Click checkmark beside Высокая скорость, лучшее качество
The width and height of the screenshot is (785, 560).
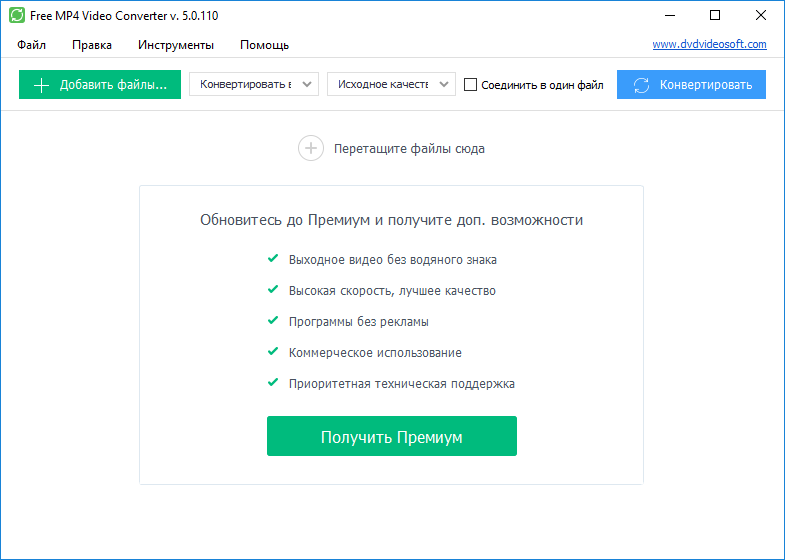click(x=272, y=290)
